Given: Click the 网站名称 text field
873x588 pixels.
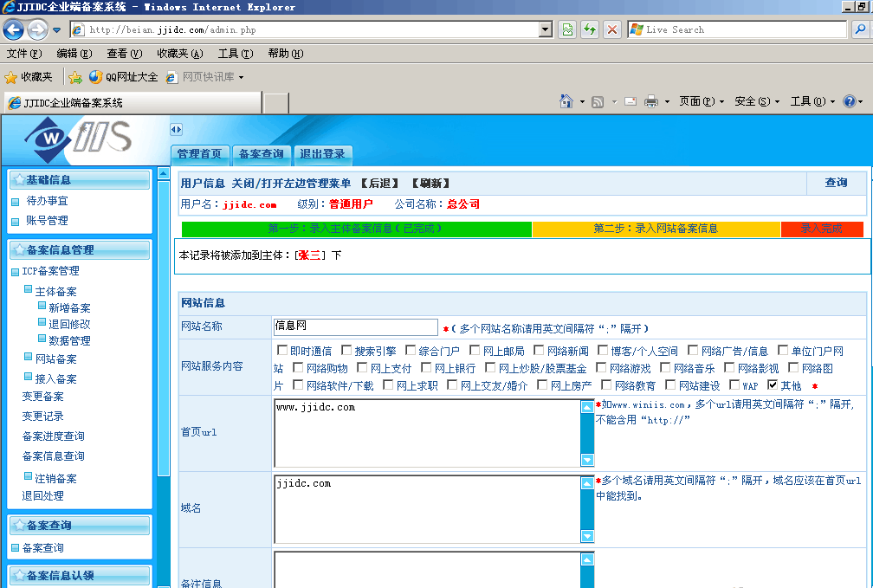Looking at the screenshot, I should pyautogui.click(x=355, y=327).
